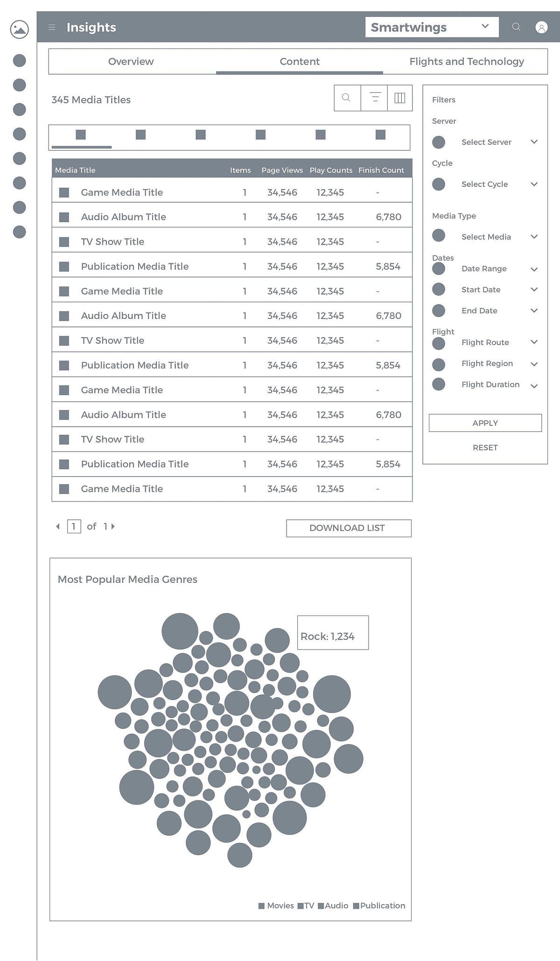Check the Publication Media Title row checkbox

pos(64,267)
